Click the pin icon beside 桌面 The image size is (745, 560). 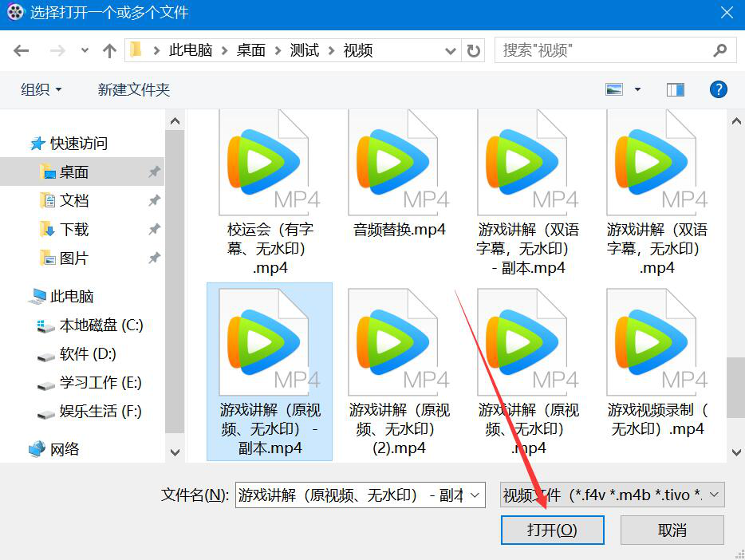tap(154, 172)
